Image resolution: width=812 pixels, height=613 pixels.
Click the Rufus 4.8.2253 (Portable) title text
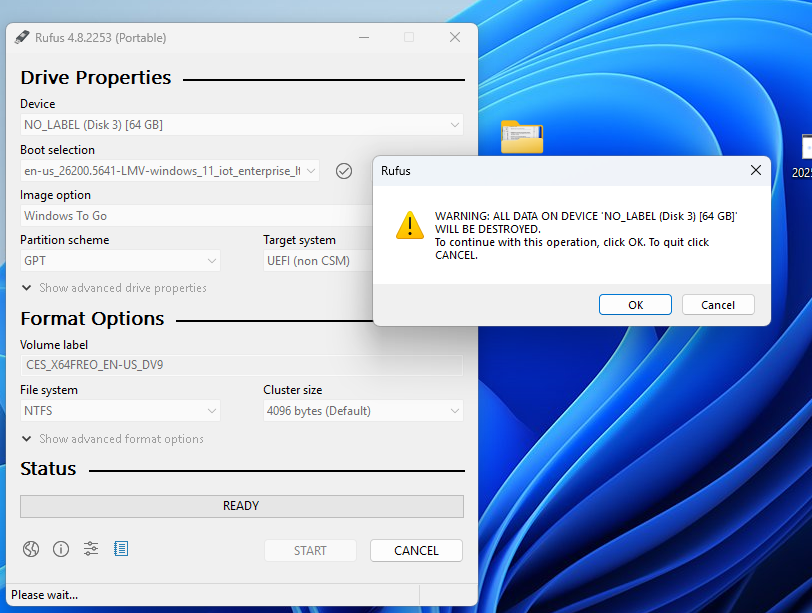pos(100,38)
